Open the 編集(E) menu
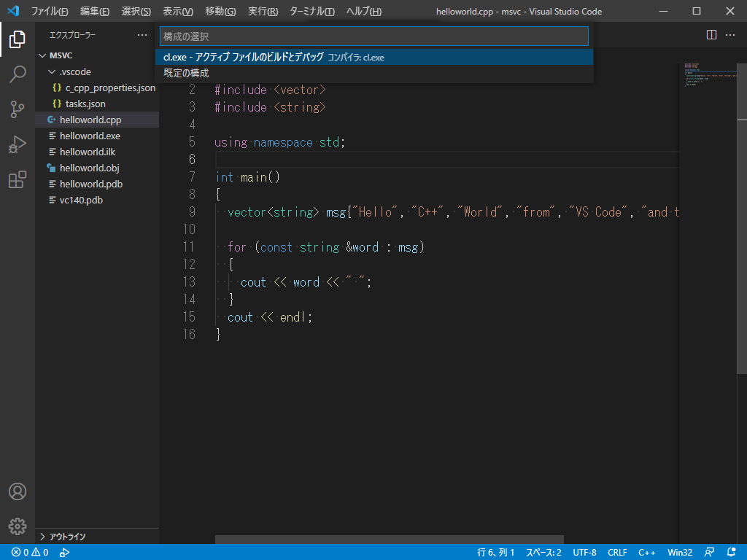The image size is (747, 560). [x=95, y=11]
